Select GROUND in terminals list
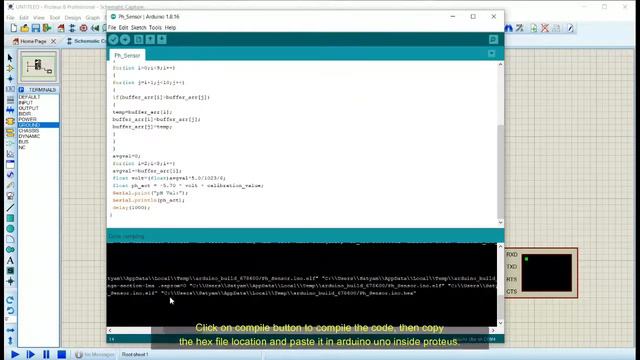The image size is (640, 360). [x=38, y=125]
